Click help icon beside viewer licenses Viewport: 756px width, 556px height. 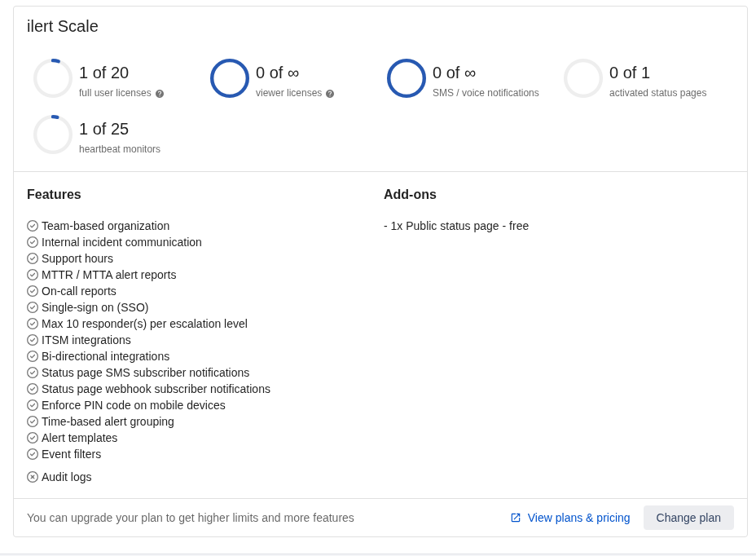[330, 94]
